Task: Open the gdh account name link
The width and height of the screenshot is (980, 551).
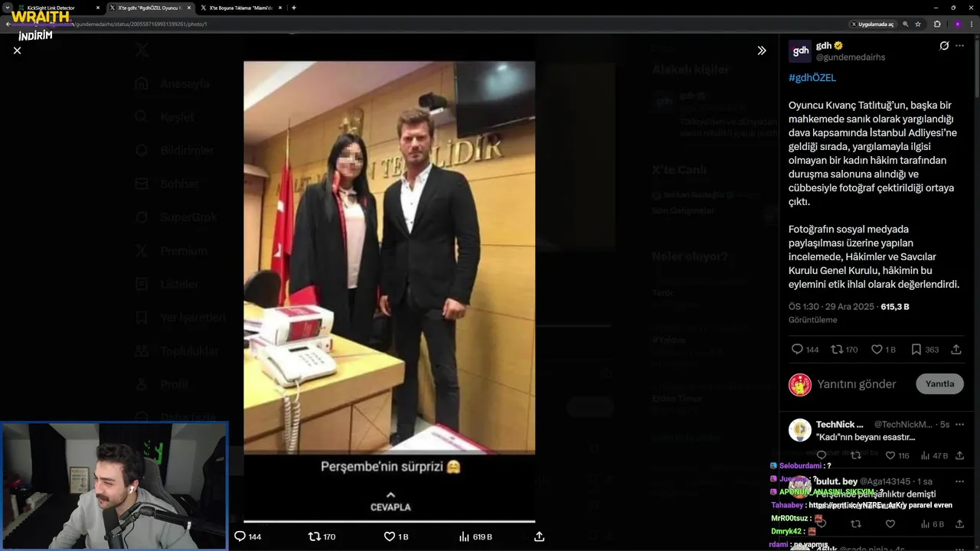Action: [x=824, y=46]
